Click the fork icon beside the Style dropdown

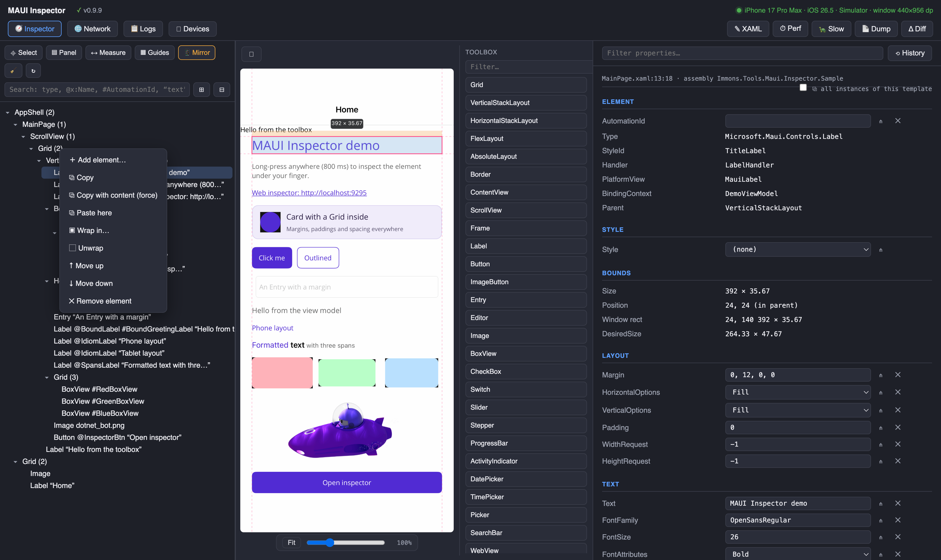(x=881, y=250)
